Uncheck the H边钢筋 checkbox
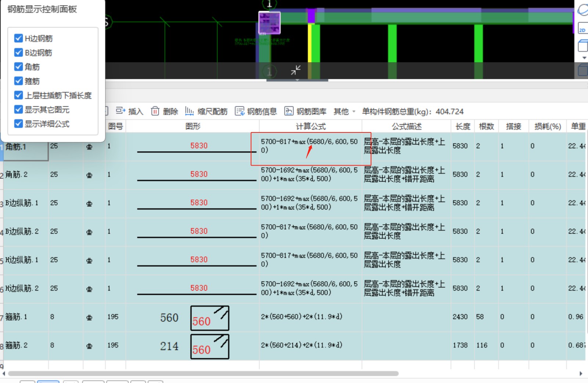This screenshot has height=383, width=588. pyautogui.click(x=18, y=38)
